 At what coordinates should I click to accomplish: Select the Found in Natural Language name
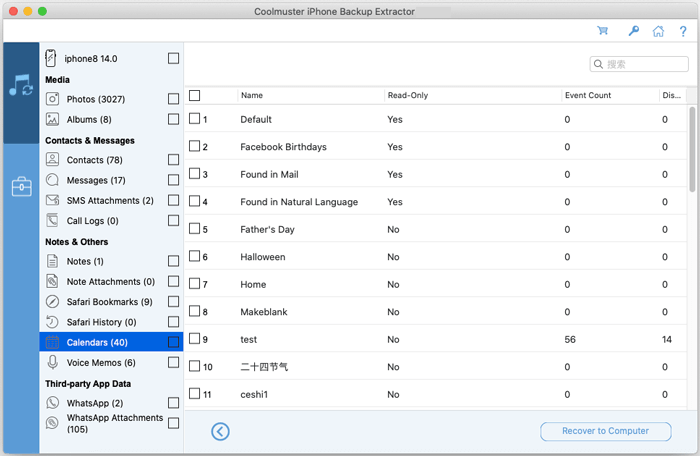tap(299, 202)
